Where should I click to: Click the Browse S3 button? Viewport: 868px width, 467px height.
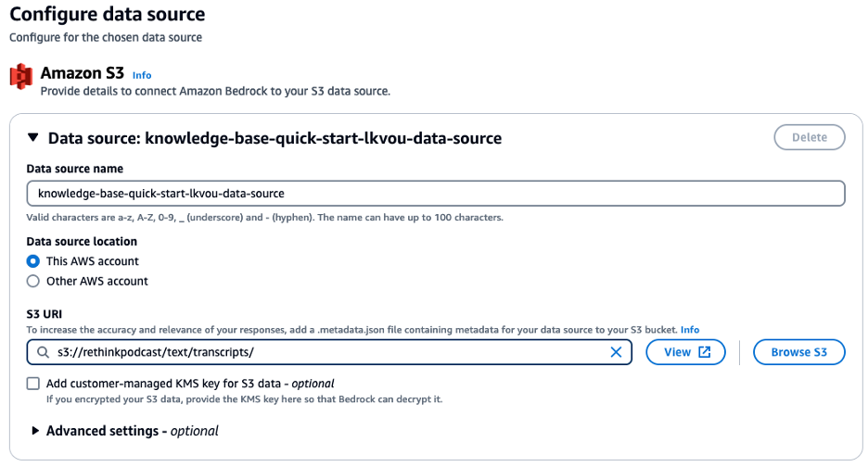pos(798,352)
